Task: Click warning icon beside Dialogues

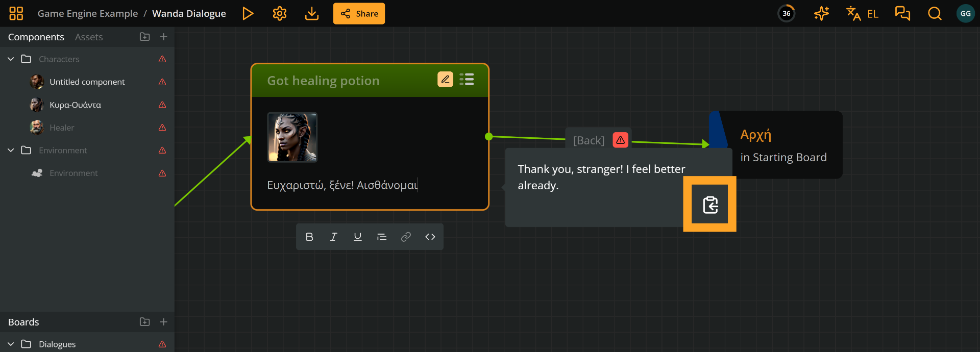Action: [162, 344]
